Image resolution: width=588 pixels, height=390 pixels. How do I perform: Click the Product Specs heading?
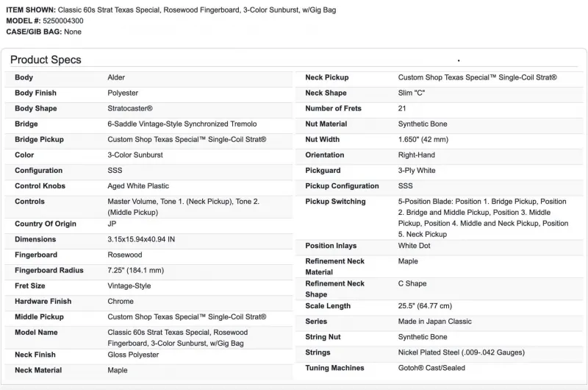coord(46,60)
